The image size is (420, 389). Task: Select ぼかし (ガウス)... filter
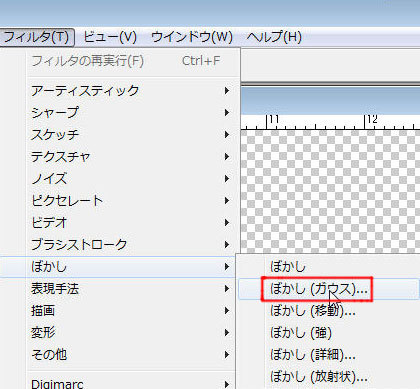[x=329, y=289]
